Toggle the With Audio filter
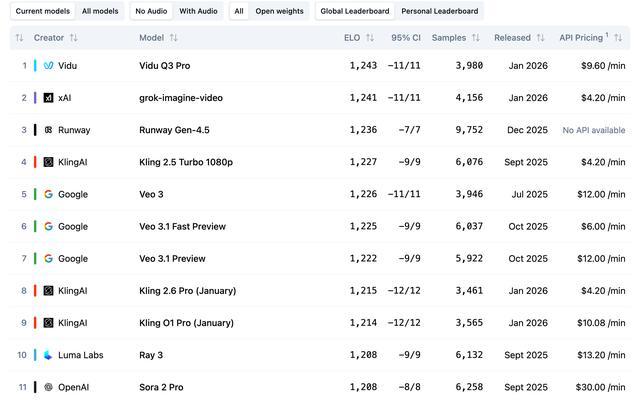The height and width of the screenshot is (401, 640). 198,11
